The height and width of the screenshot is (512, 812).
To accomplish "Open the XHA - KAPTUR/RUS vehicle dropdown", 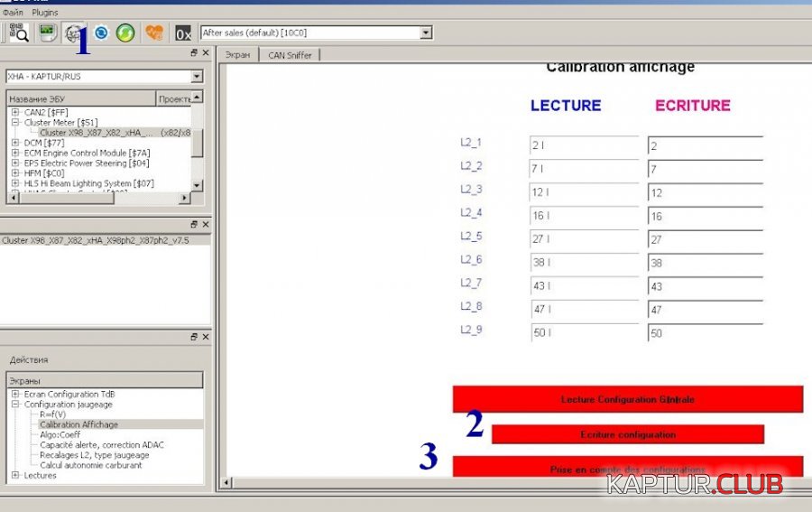I will [x=197, y=77].
